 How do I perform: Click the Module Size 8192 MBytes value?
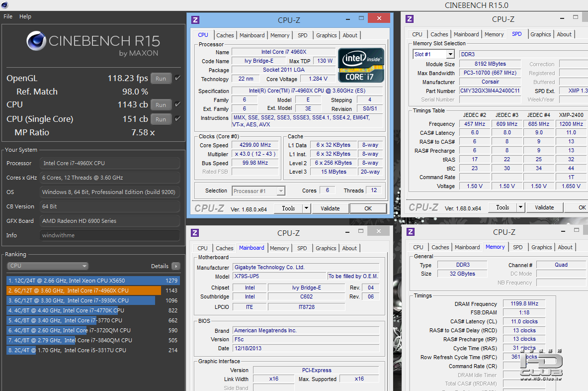[x=490, y=64]
